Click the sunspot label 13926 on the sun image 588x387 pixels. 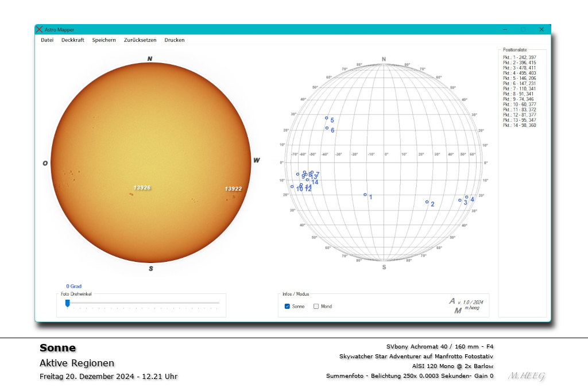[x=142, y=186]
